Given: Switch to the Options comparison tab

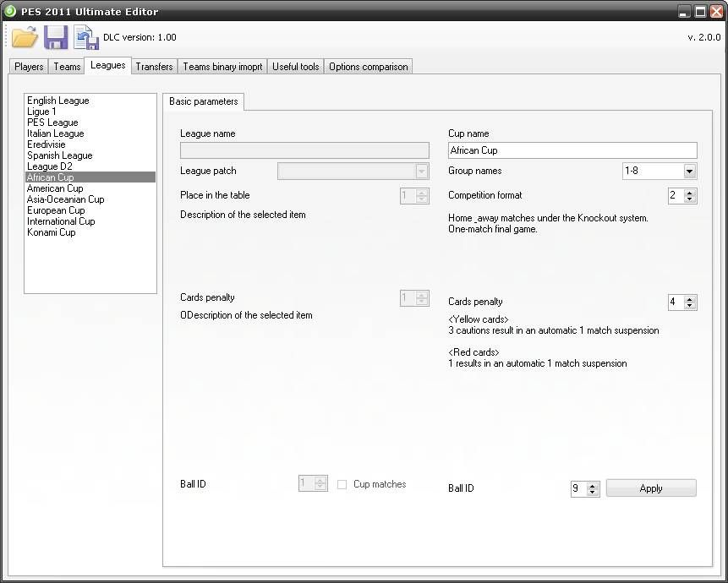Looking at the screenshot, I should pyautogui.click(x=368, y=67).
